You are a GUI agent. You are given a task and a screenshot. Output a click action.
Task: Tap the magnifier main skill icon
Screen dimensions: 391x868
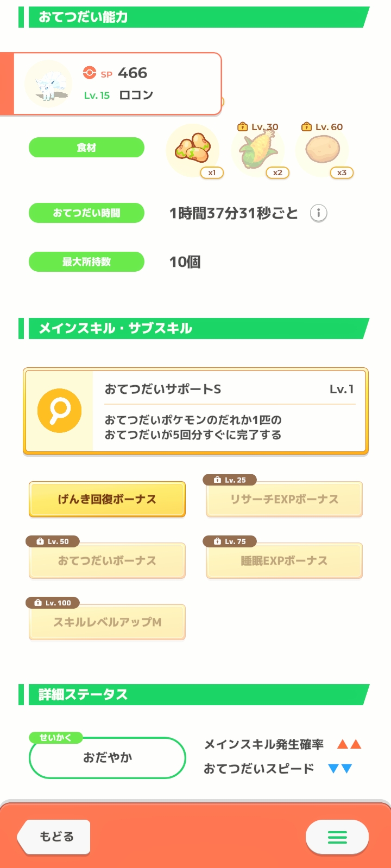pyautogui.click(x=59, y=411)
